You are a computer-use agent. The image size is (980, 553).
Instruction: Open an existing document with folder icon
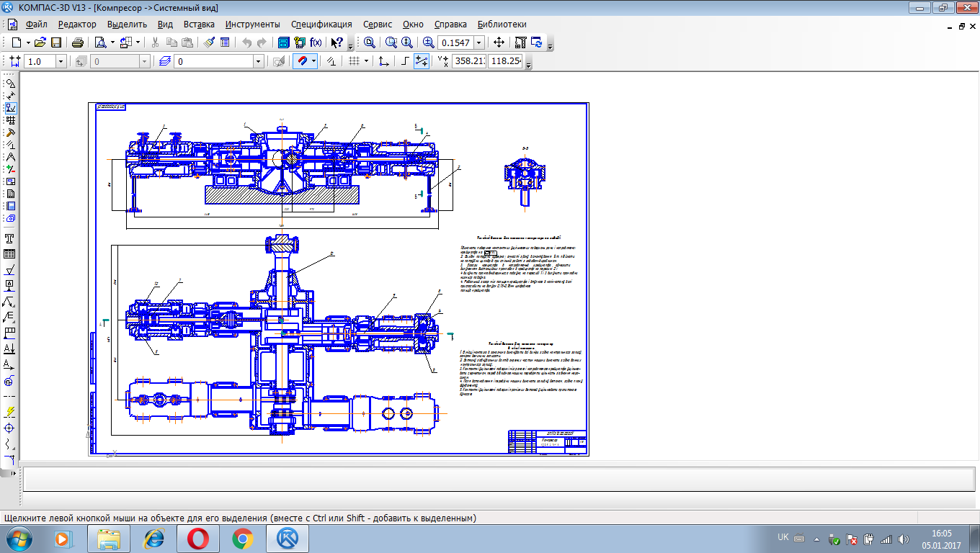click(40, 42)
